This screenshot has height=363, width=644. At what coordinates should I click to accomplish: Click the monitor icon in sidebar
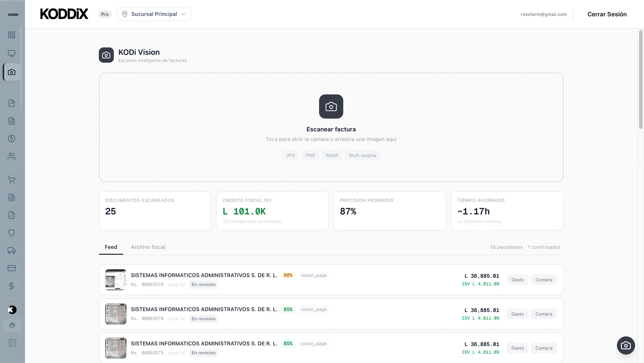point(12,54)
